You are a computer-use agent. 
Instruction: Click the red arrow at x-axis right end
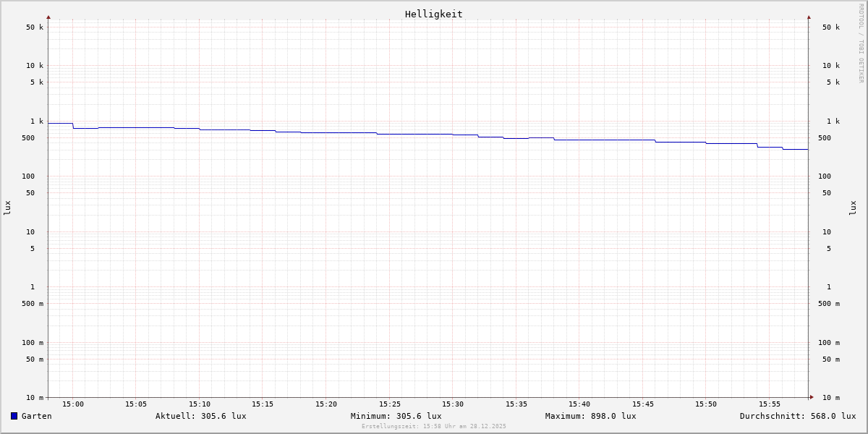point(812,397)
